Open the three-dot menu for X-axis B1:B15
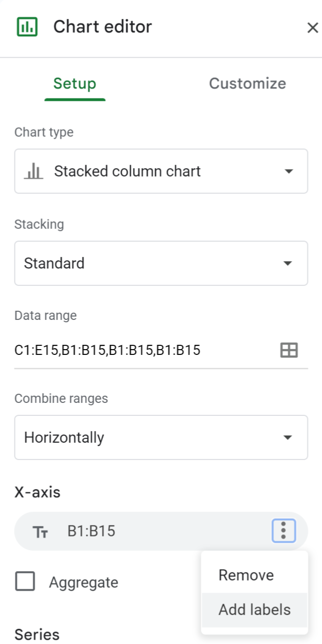The width and height of the screenshot is (322, 644). click(283, 531)
